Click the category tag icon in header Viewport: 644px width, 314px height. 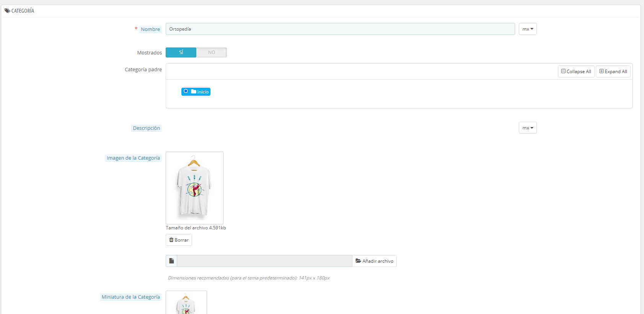tap(7, 11)
